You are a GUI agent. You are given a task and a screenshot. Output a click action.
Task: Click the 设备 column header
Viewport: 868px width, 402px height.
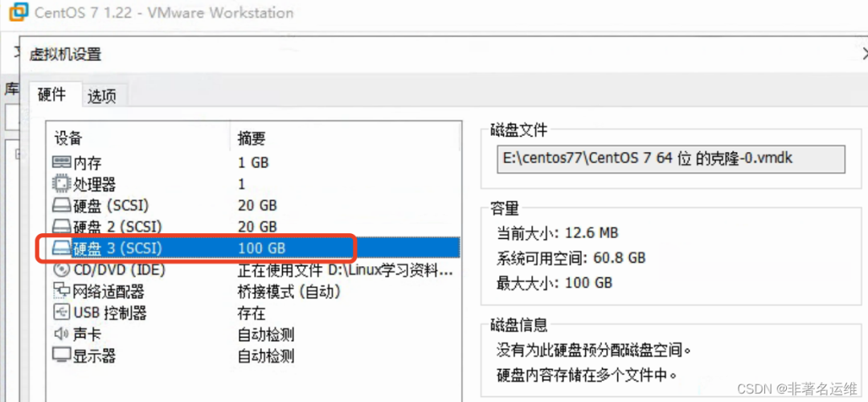pyautogui.click(x=139, y=137)
